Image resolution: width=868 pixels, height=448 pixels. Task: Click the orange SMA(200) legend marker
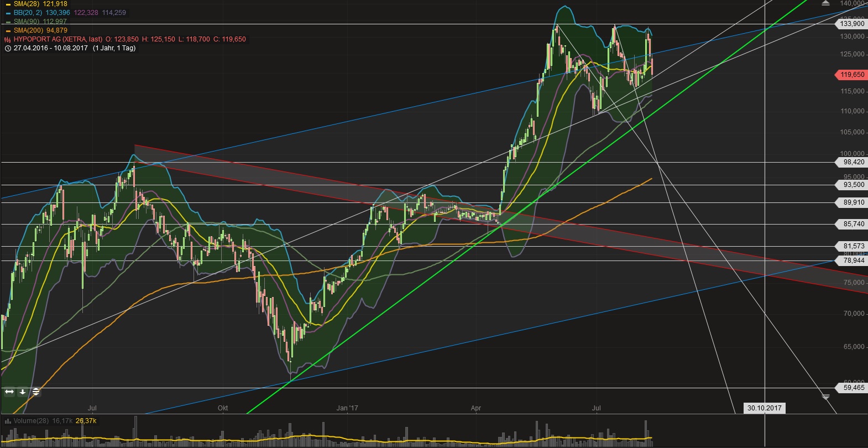click(x=8, y=30)
